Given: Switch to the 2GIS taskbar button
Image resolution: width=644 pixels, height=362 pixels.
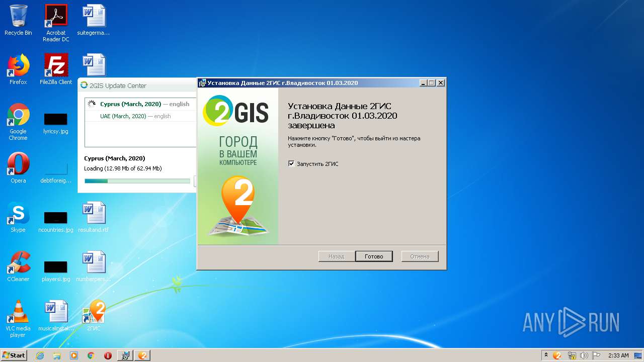Looking at the screenshot, I should click(x=143, y=355).
